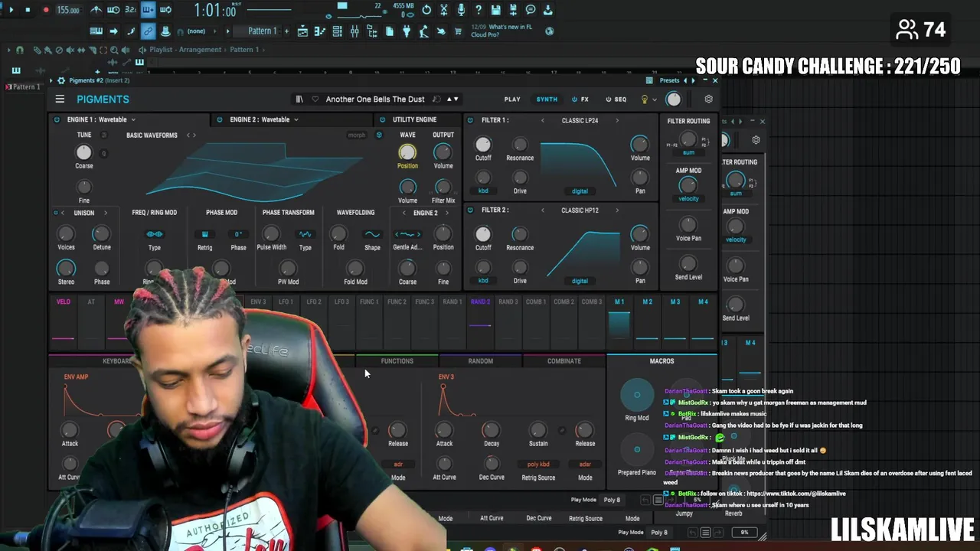Open the plugin picker plug icon
The width and height of the screenshot is (980, 551).
click(407, 31)
